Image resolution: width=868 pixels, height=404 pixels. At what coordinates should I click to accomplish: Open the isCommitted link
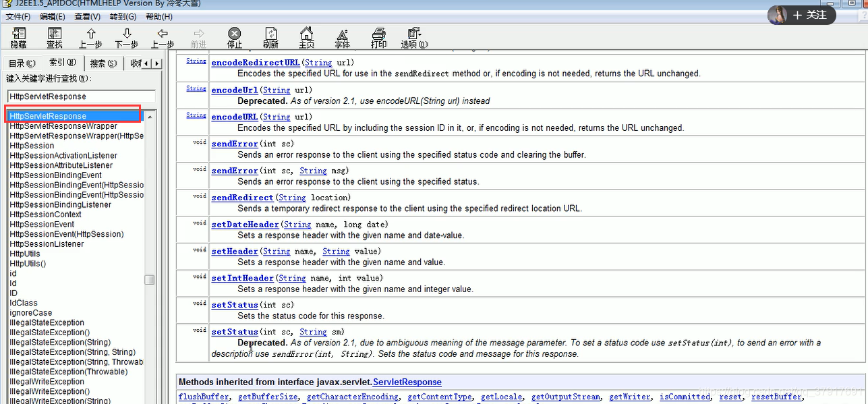685,397
